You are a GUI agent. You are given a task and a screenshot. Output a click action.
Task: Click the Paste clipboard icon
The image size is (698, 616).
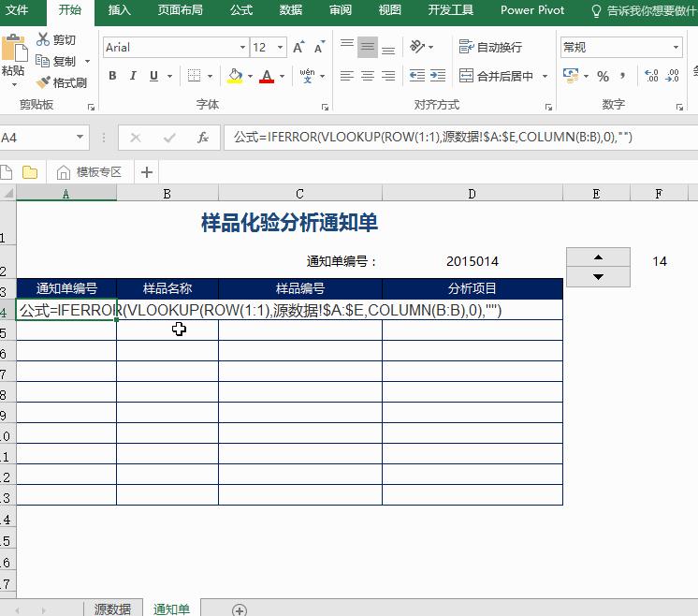point(14,48)
